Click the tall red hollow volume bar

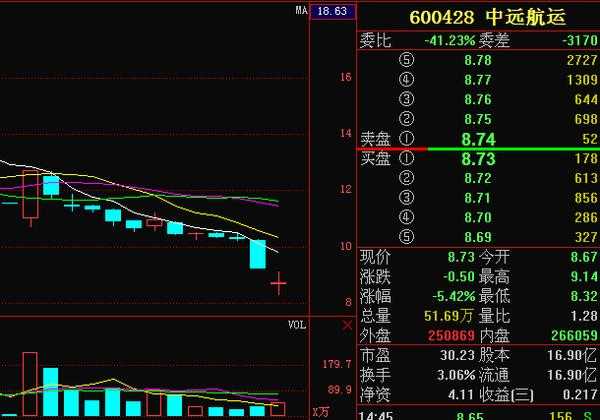30,384
